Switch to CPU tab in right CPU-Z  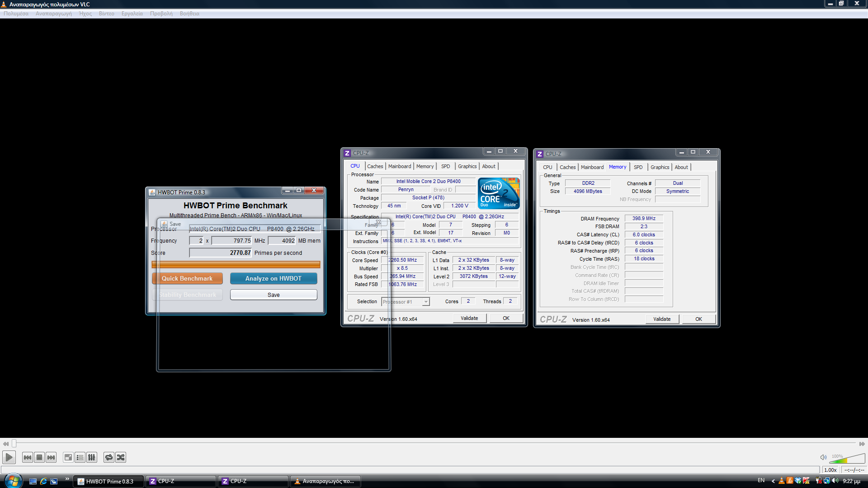tap(547, 167)
